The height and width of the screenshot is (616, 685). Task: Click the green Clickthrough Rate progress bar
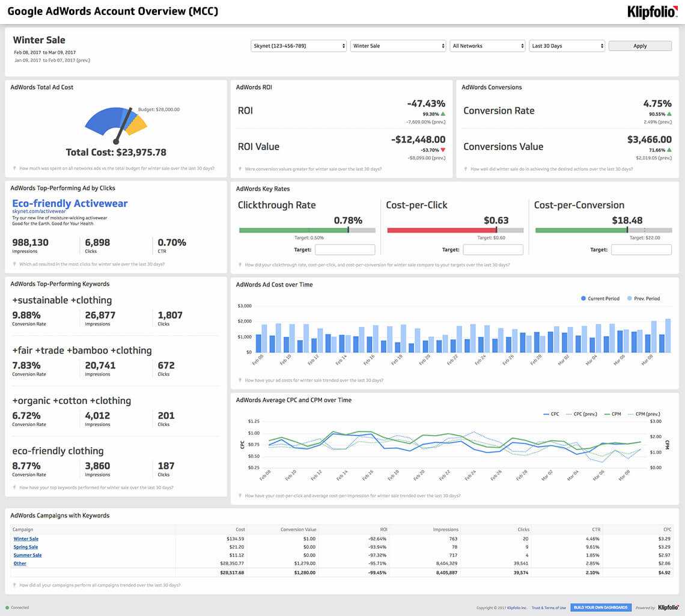(x=294, y=230)
